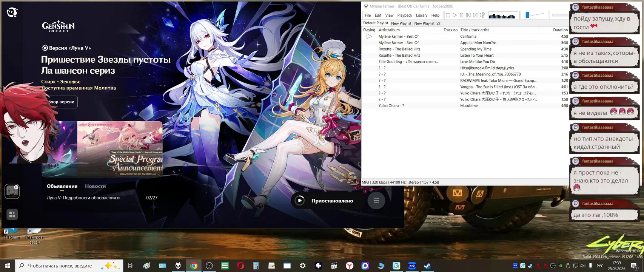Image resolution: width=644 pixels, height=272 pixels.
Task: Click microphone icon in system tray
Action: coord(590,266)
